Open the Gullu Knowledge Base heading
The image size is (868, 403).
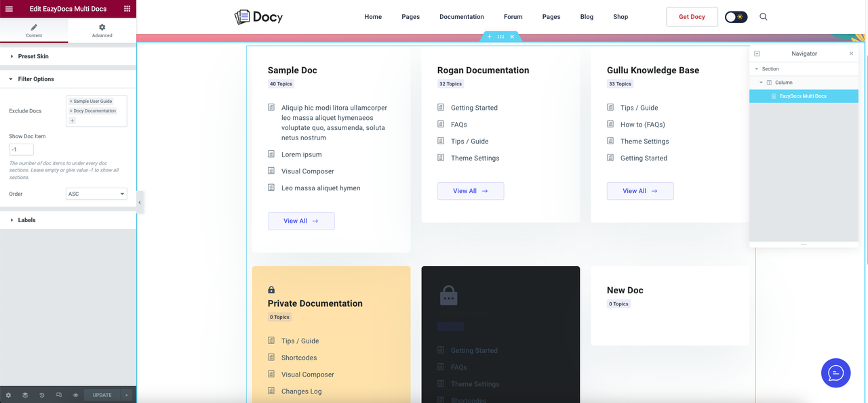pos(653,70)
